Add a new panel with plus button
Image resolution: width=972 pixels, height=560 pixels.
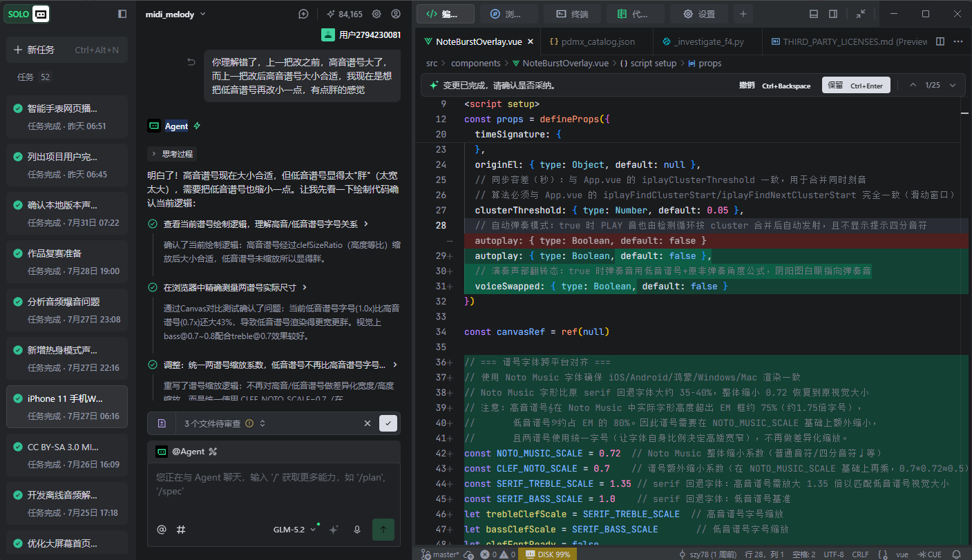tap(743, 14)
